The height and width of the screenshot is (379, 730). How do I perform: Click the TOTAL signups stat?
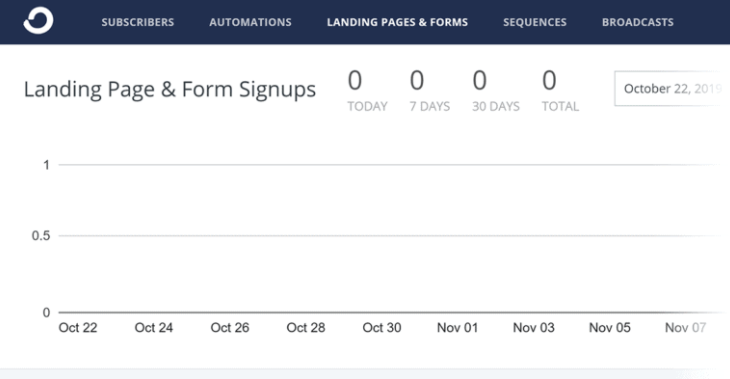pyautogui.click(x=561, y=90)
